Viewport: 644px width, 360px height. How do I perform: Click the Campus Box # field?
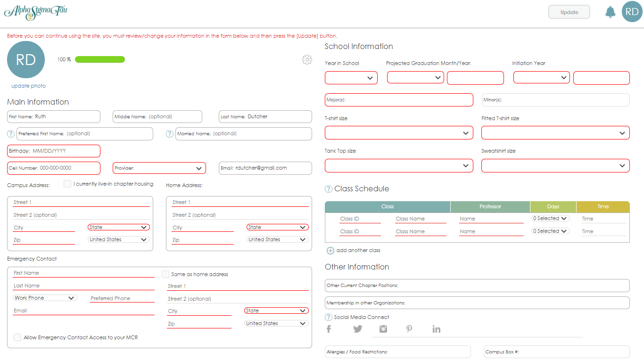[557, 352]
